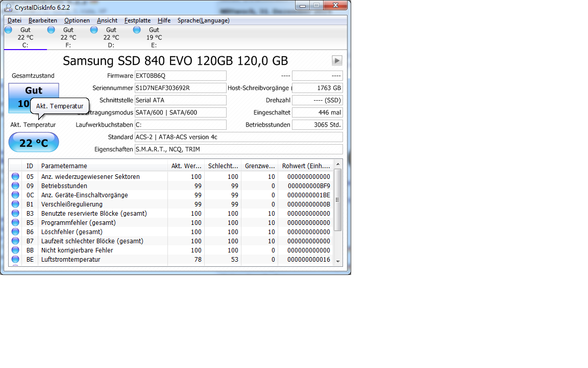Click the Standard field ACS-2

click(238, 137)
